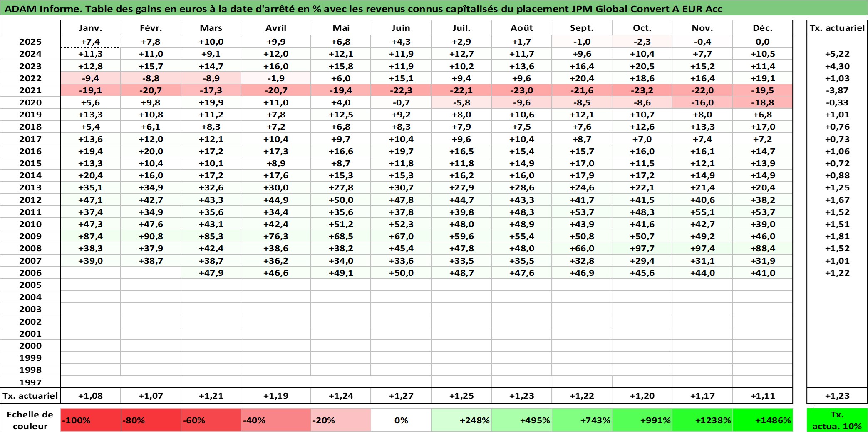This screenshot has width=868, height=432.
Task: Click the 2024 actuarial rate +5,22
Action: point(837,54)
